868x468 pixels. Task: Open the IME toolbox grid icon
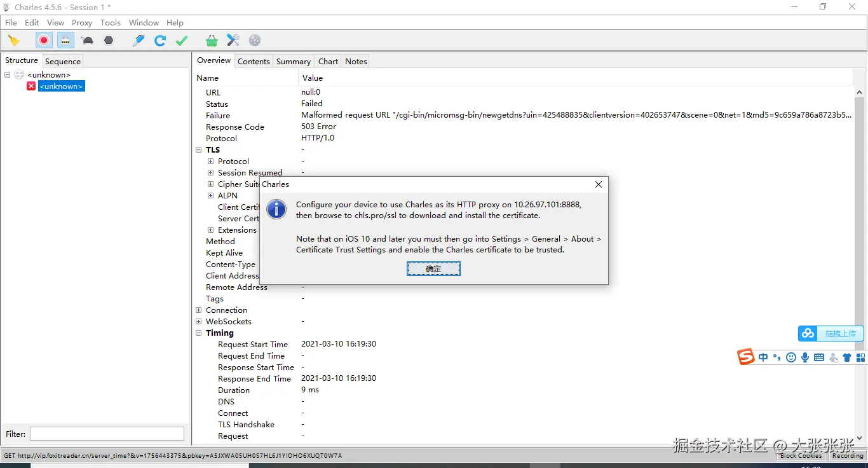tap(861, 357)
